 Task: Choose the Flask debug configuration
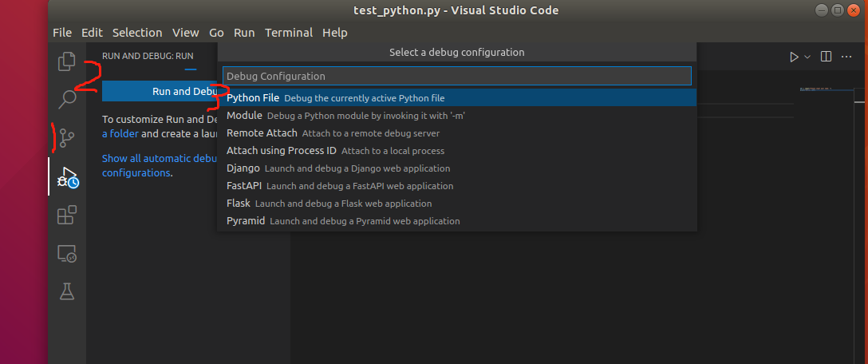click(456, 204)
